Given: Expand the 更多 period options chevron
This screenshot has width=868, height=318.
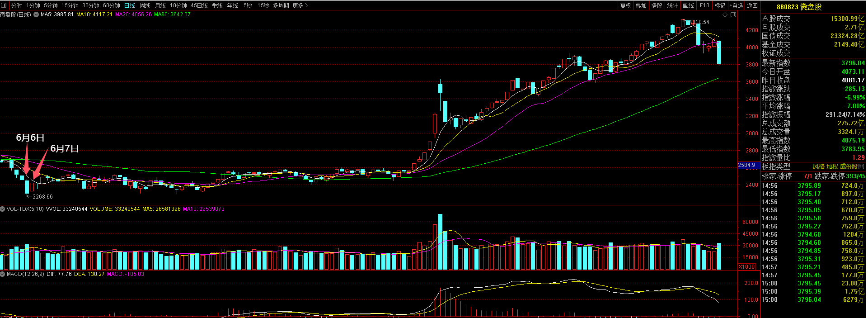Looking at the screenshot, I should point(307,5).
